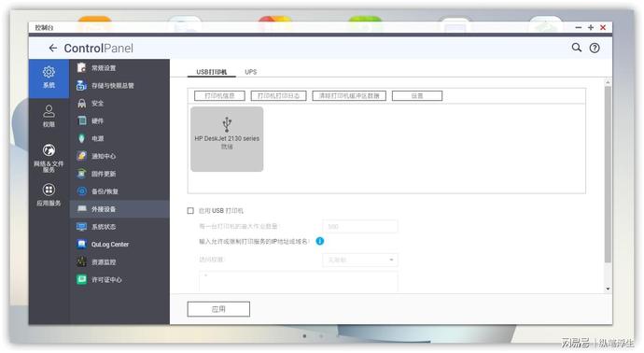Open the search magnifier in the header
Screen dimensions: 644x353
[x=577, y=48]
